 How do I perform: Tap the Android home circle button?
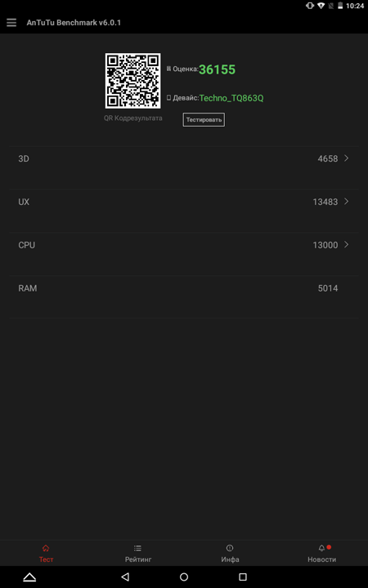tap(184, 577)
